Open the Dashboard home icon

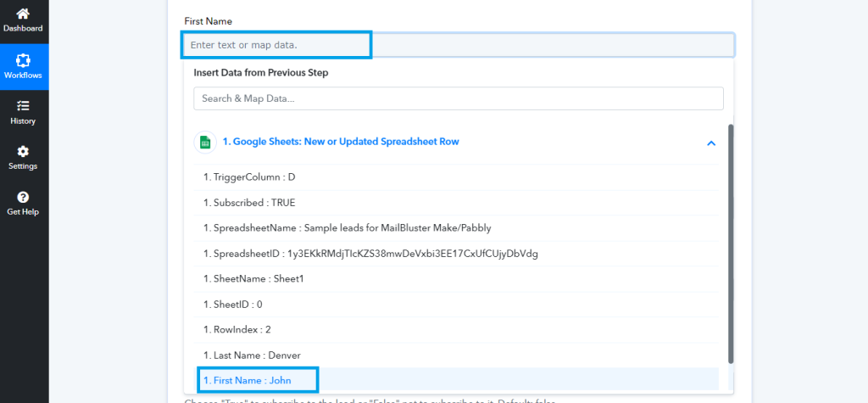click(x=23, y=14)
